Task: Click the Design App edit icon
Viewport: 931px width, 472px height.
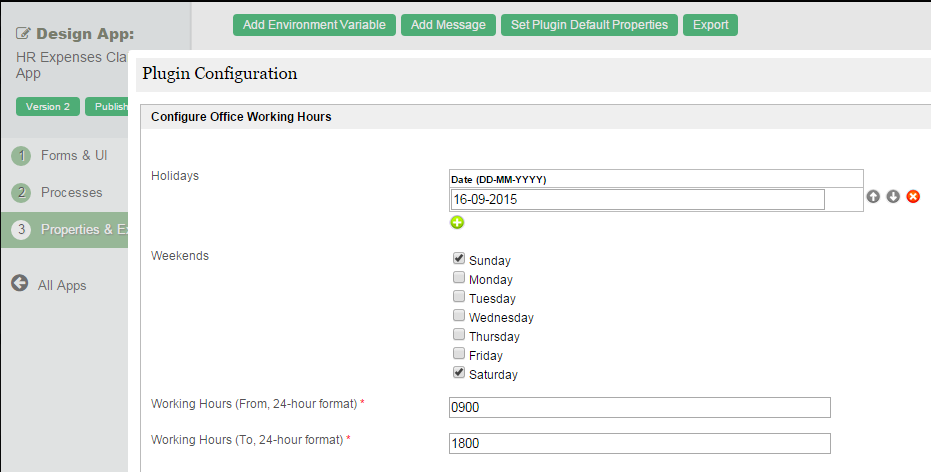Action: click(x=23, y=33)
